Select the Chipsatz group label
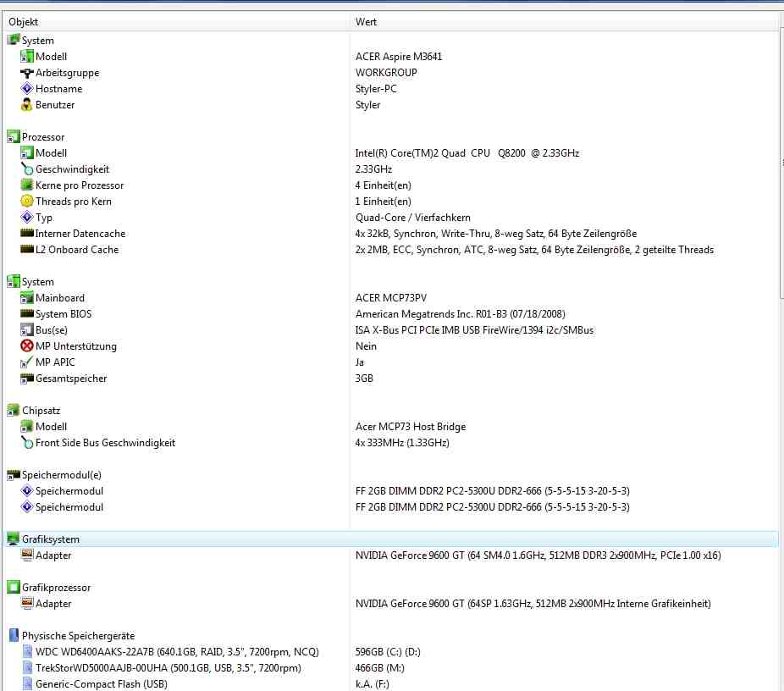784x691 pixels. (41, 410)
